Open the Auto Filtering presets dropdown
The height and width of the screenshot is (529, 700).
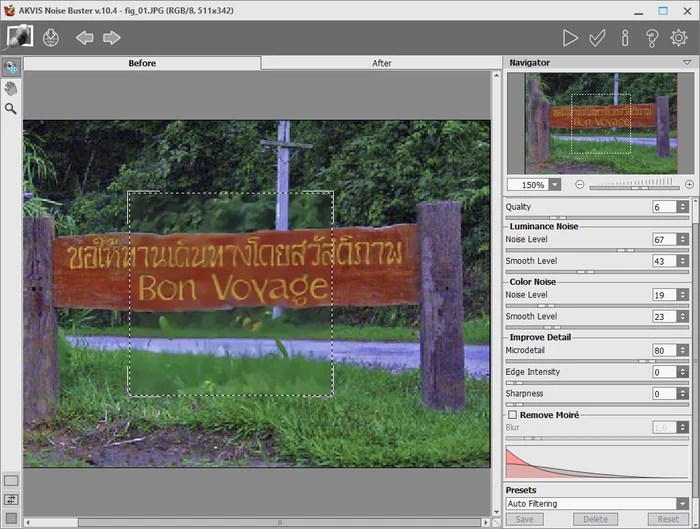(597, 504)
